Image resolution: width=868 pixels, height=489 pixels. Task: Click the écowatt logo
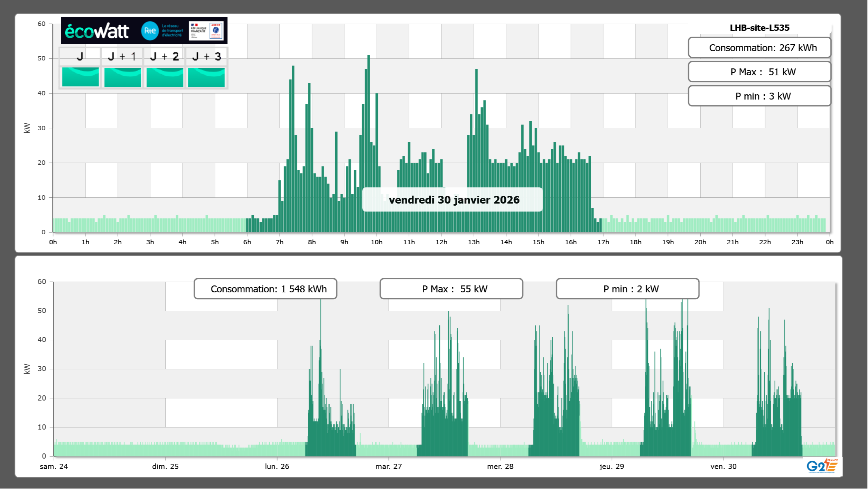coord(97,31)
